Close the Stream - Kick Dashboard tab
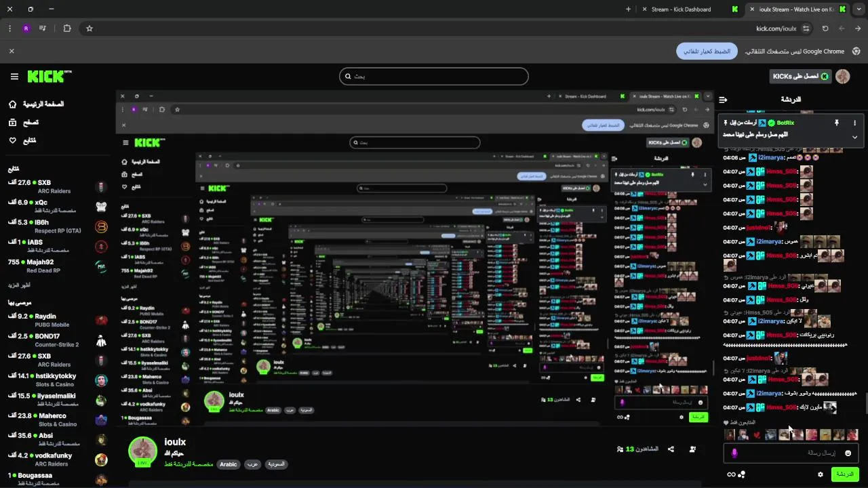Image resolution: width=868 pixels, height=488 pixels. 646,9
